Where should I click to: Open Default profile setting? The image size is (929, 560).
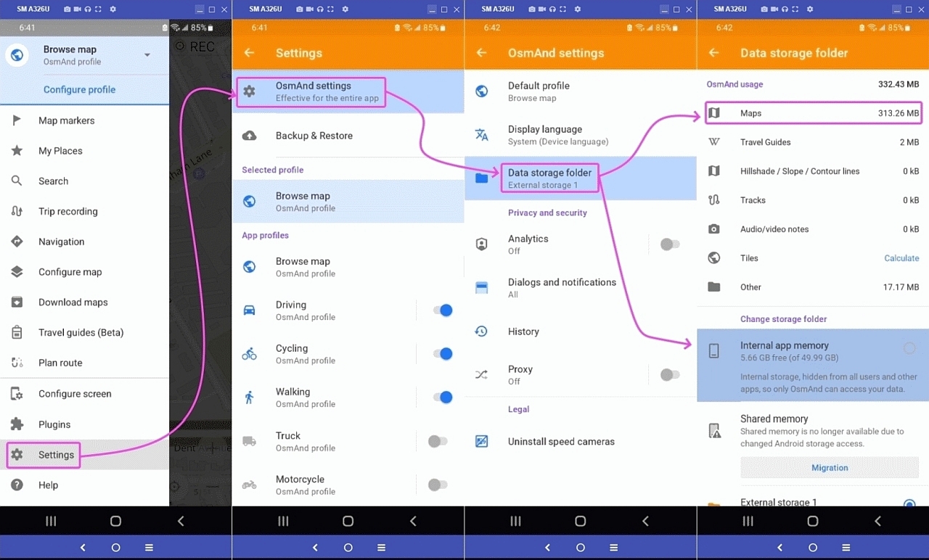coord(581,91)
